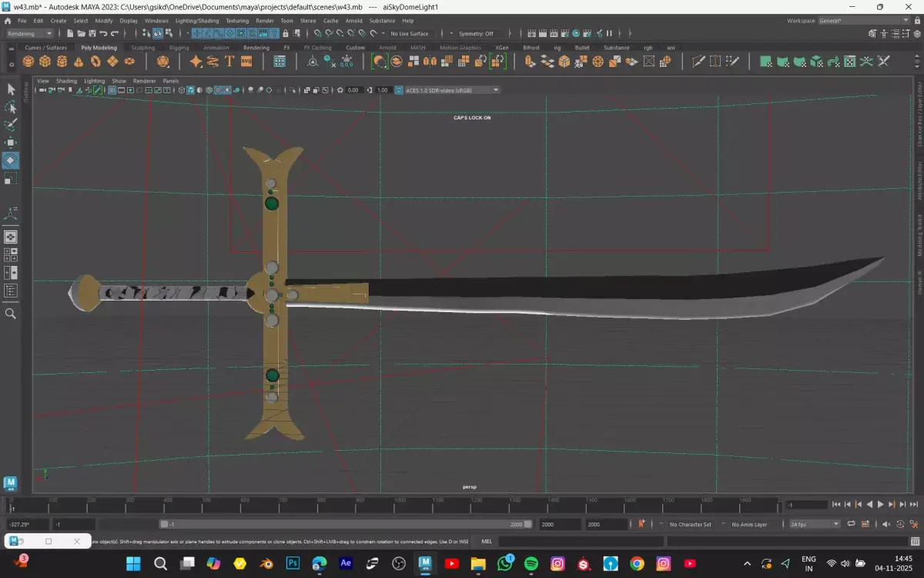
Task: Click the Save scene icon
Action: tap(92, 34)
